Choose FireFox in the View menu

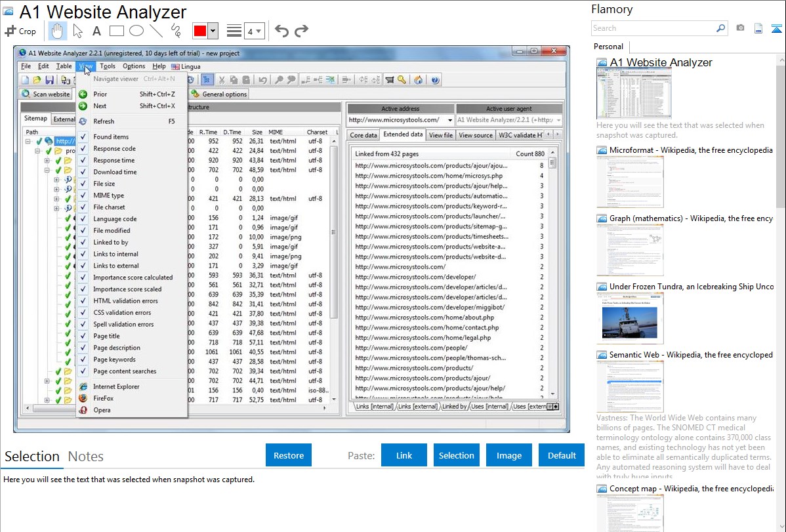pos(133,398)
